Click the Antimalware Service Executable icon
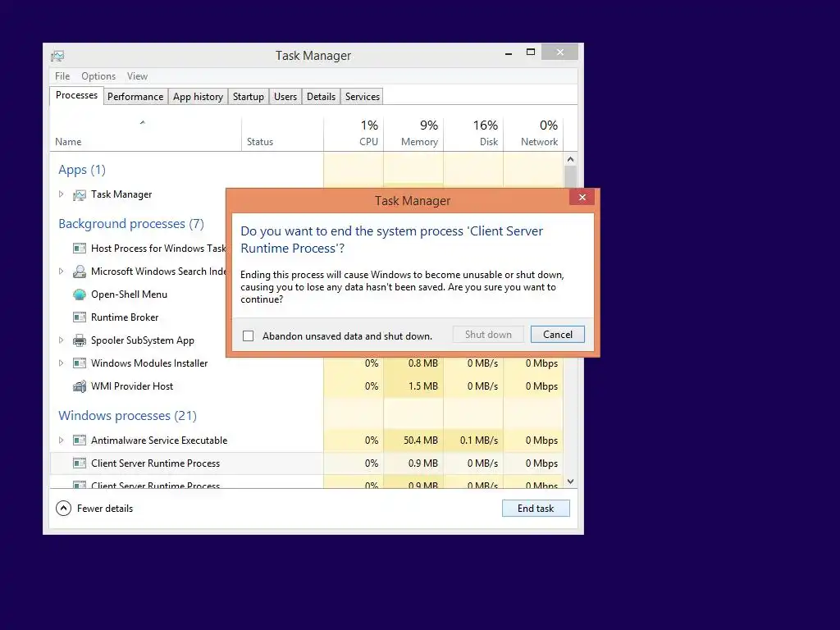 pos(80,441)
